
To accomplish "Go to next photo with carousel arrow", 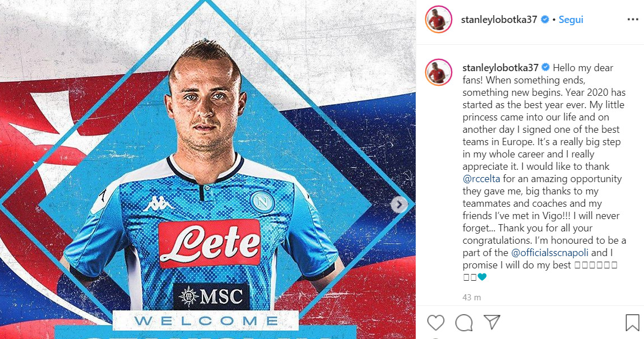I will [x=398, y=205].
